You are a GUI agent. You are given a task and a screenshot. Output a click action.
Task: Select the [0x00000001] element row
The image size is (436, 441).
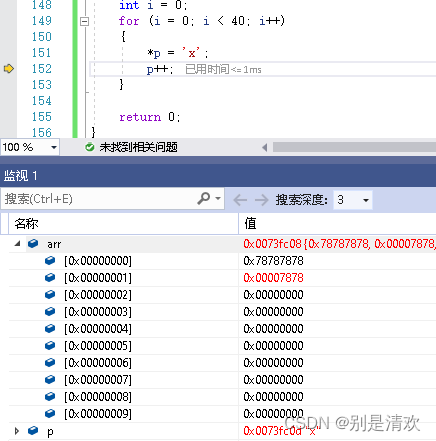(x=98, y=278)
